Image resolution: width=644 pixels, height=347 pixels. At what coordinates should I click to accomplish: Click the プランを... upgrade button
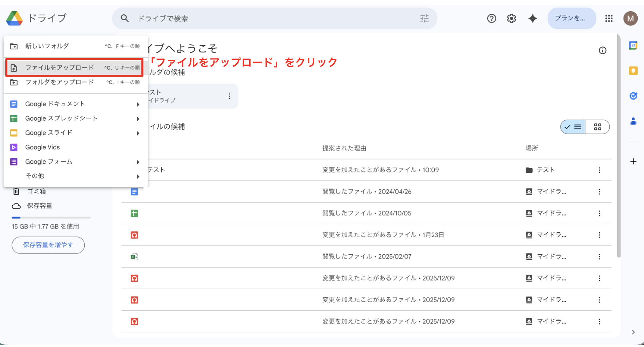coord(572,18)
